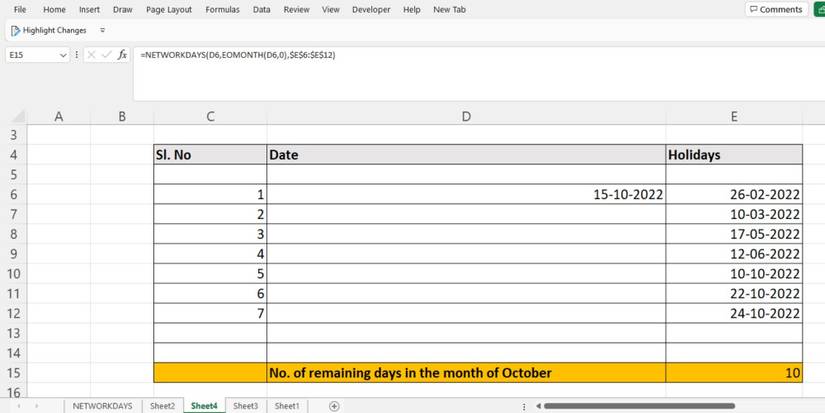Click the horizontal scrollbar thumb
This screenshot has width=825, height=413.
coord(639,406)
